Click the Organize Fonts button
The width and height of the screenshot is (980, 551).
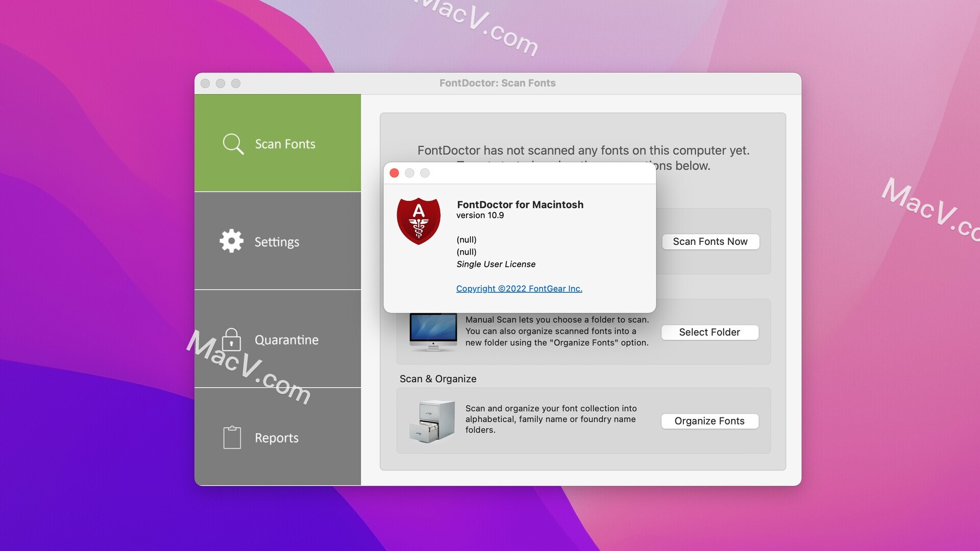710,421
